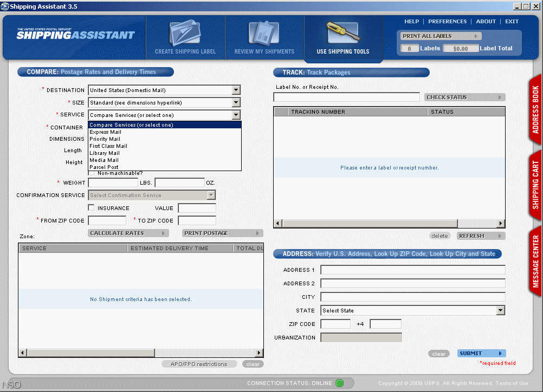Click the tracking table horizontal scrollbar

tap(389, 224)
